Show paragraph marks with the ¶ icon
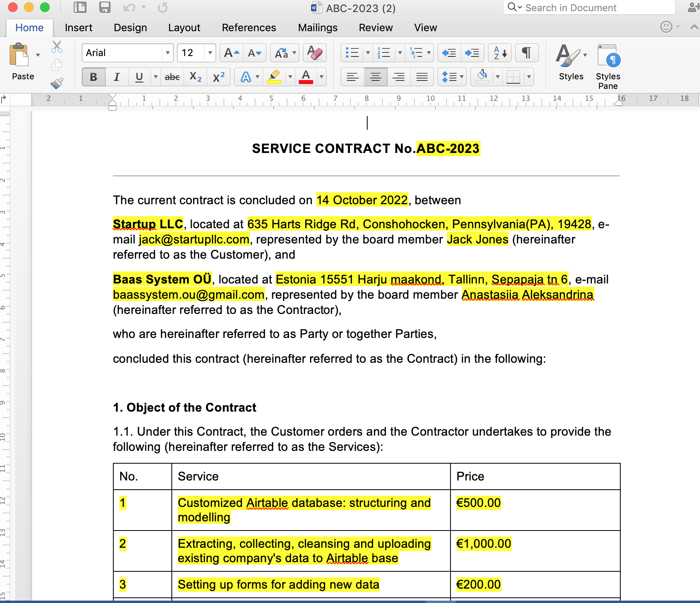The width and height of the screenshot is (700, 603). point(526,52)
